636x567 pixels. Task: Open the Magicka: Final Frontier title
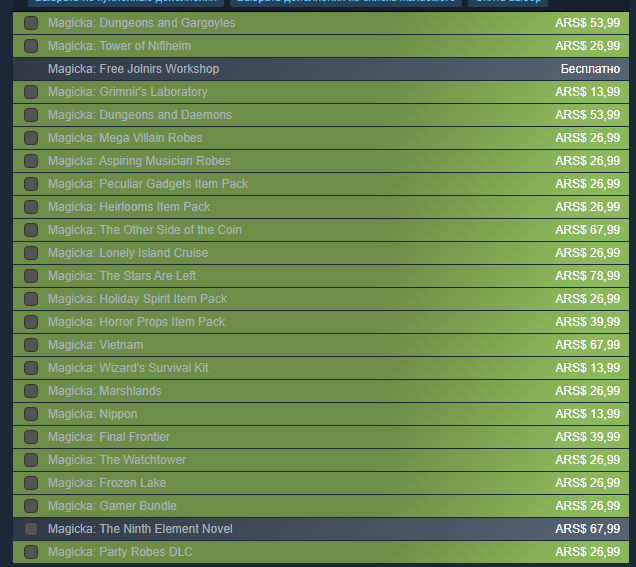coord(109,437)
